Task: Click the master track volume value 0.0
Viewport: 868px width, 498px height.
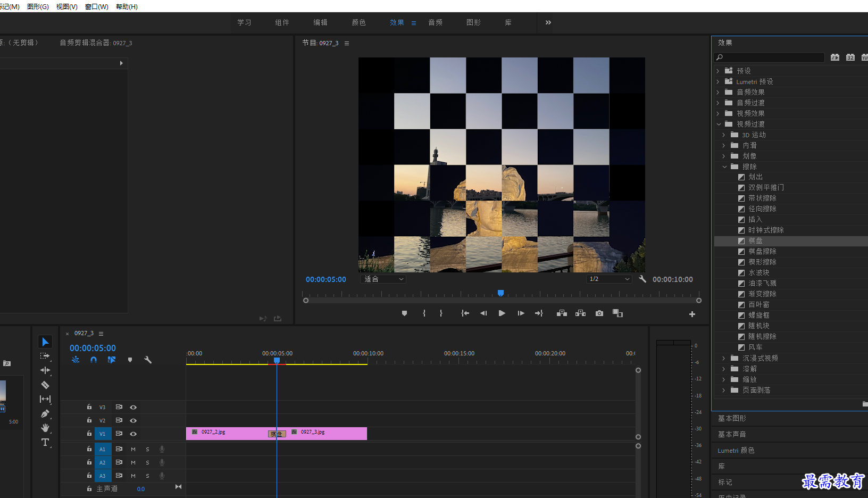Action: 140,489
